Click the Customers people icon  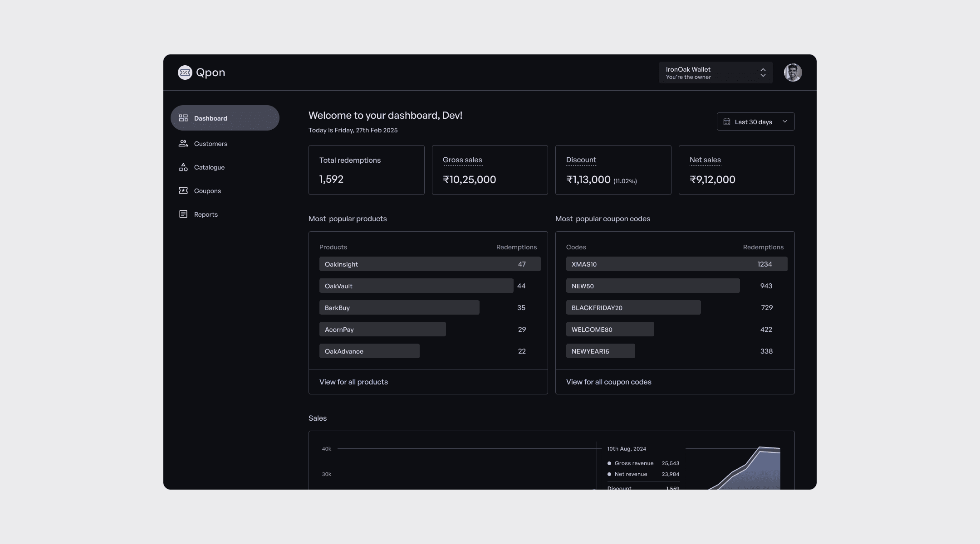tap(183, 143)
